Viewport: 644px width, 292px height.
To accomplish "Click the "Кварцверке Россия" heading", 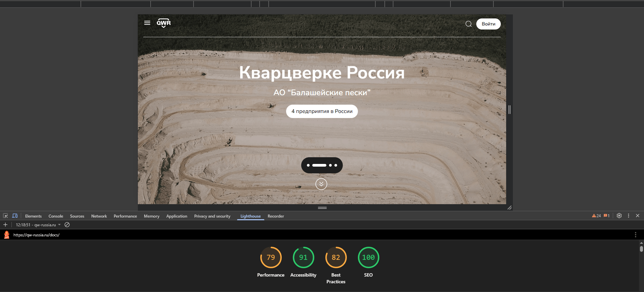I will coord(322,73).
